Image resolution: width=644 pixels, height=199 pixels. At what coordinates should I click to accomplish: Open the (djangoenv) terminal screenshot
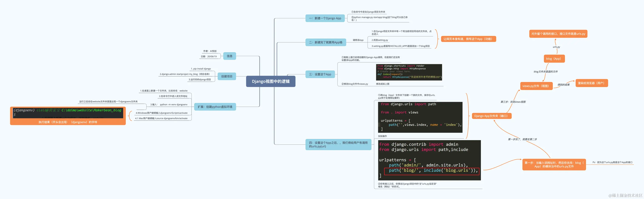click(x=68, y=113)
